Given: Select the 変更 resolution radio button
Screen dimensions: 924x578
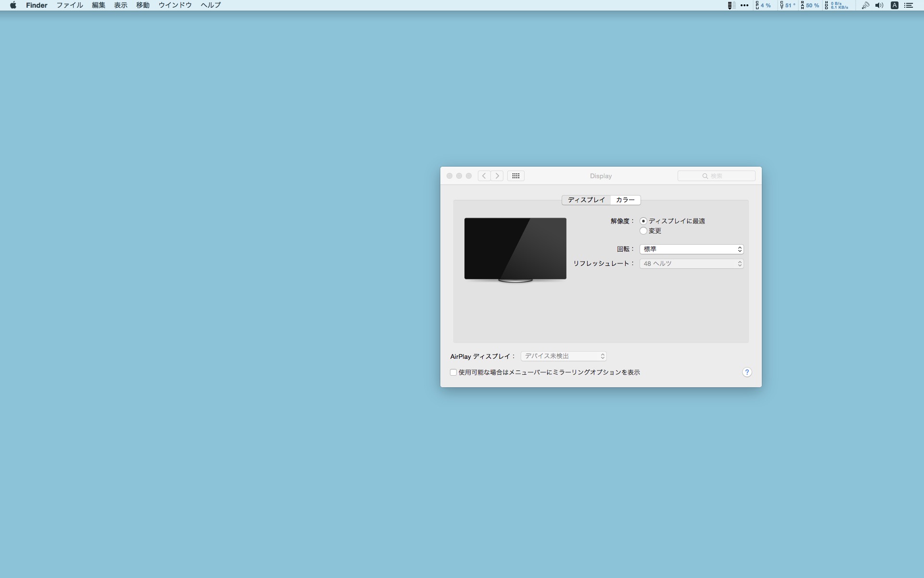Looking at the screenshot, I should tap(643, 231).
